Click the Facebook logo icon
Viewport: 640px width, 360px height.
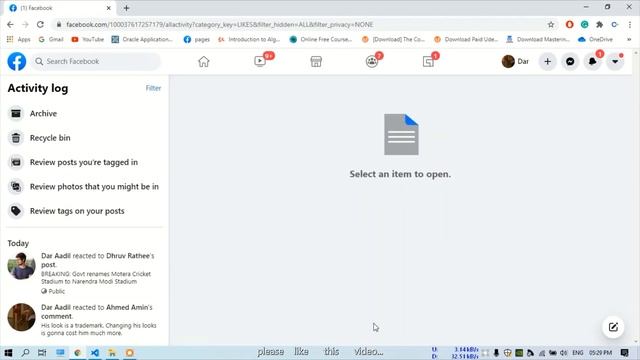pos(17,61)
